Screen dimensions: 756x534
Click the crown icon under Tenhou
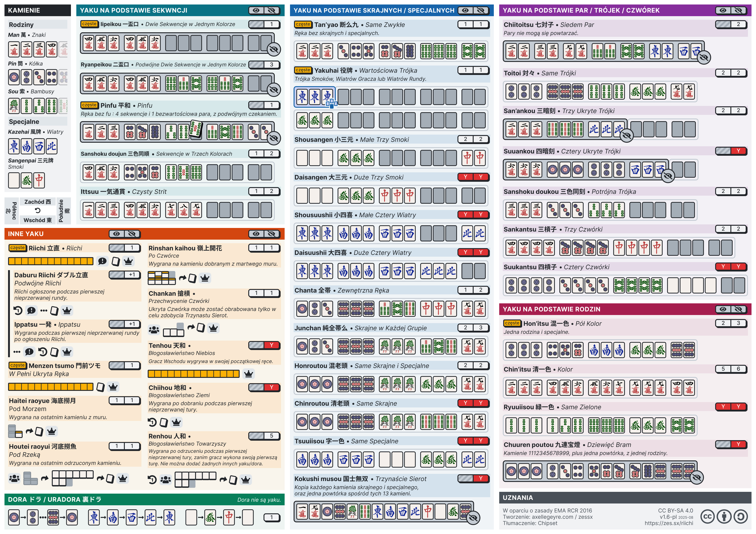(249, 374)
